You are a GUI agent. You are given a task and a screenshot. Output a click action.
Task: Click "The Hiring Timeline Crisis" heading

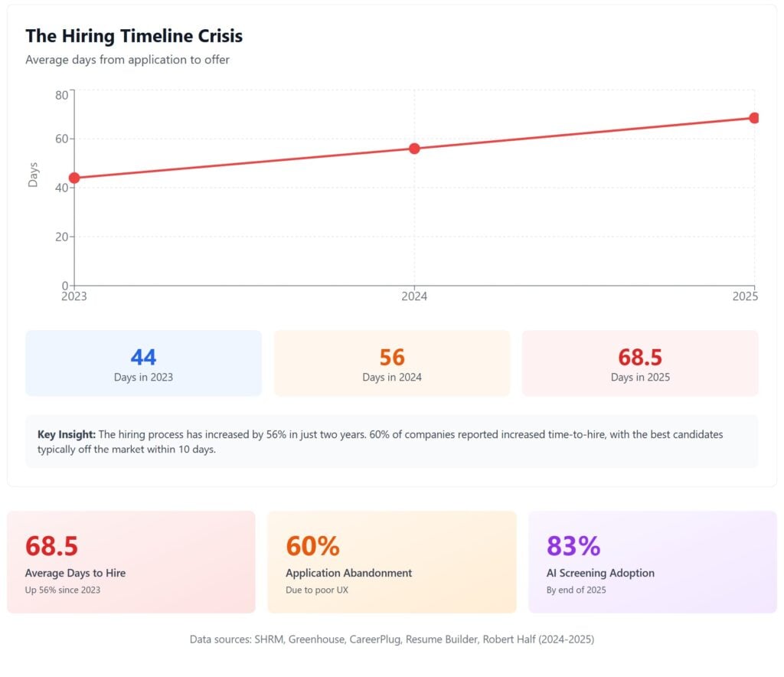pos(134,36)
